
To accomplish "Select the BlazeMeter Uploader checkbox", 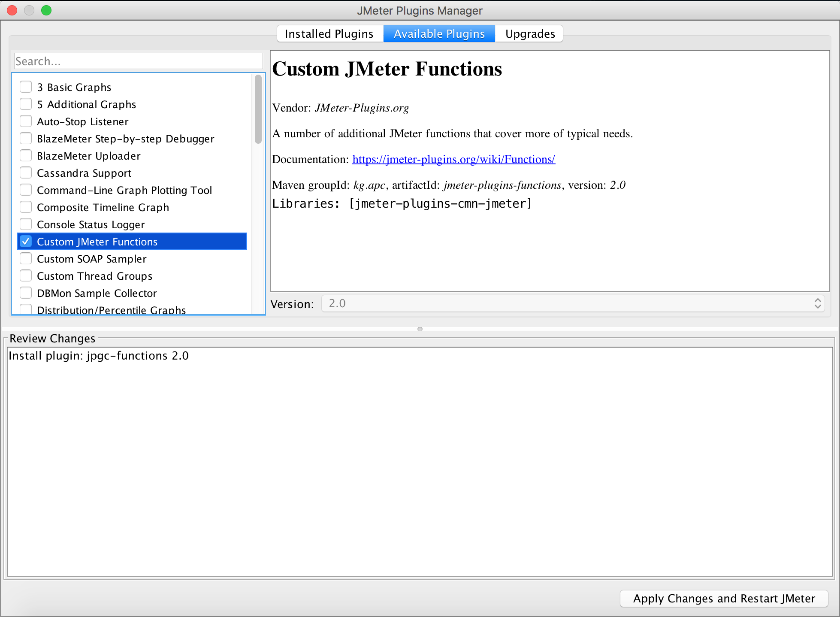I will 26,156.
